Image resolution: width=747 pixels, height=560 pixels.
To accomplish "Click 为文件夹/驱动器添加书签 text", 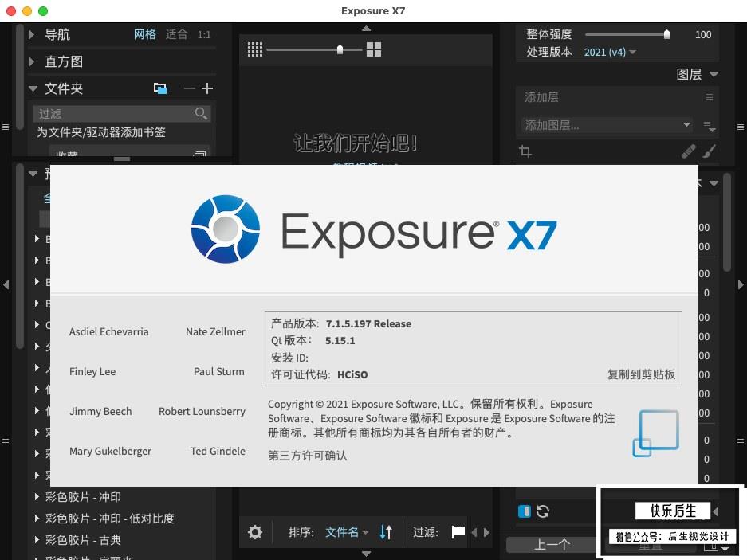I will (101, 132).
